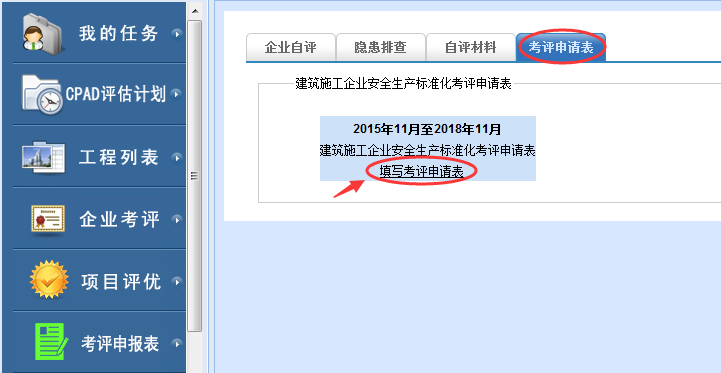The width and height of the screenshot is (721, 373).
Task: Expand the 企业考评 submenu arrow
Action: [x=177, y=220]
